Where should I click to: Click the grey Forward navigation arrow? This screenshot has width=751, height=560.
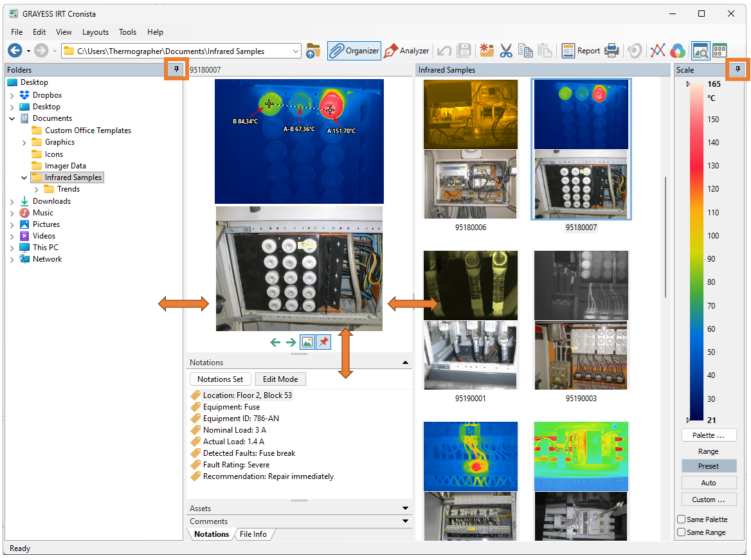coord(41,50)
